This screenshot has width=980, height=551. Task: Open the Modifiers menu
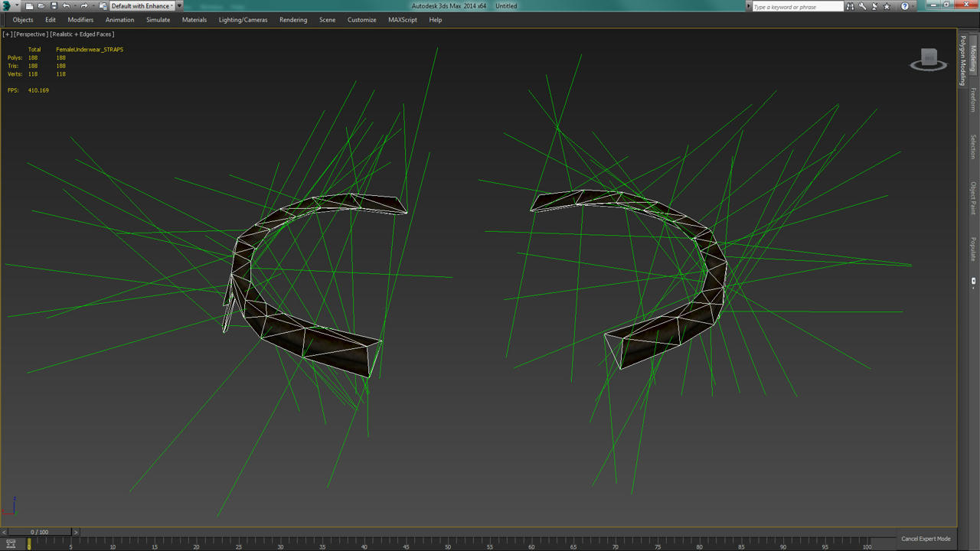coord(80,20)
